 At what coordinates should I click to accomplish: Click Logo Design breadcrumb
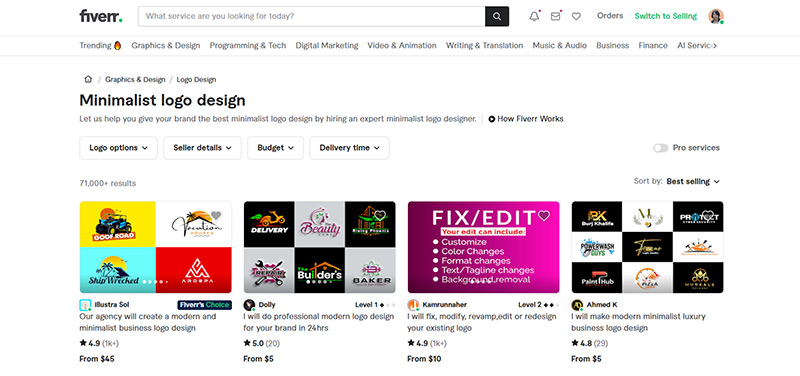pos(196,79)
